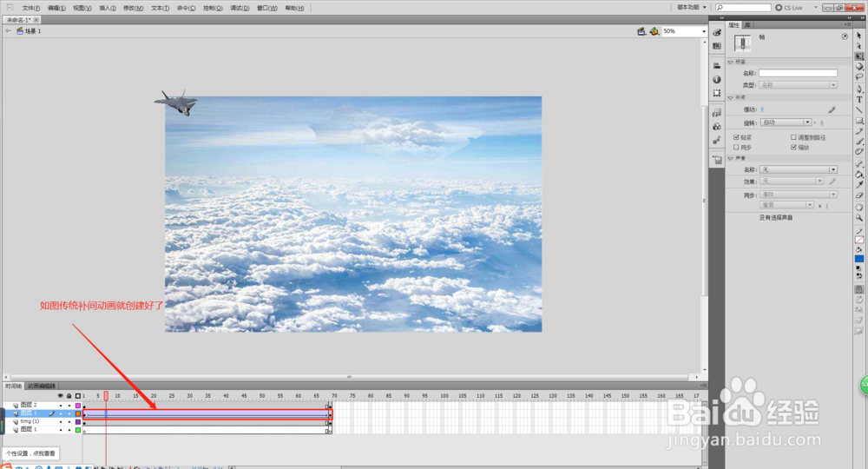Lock or unlock all layers header

69,396
